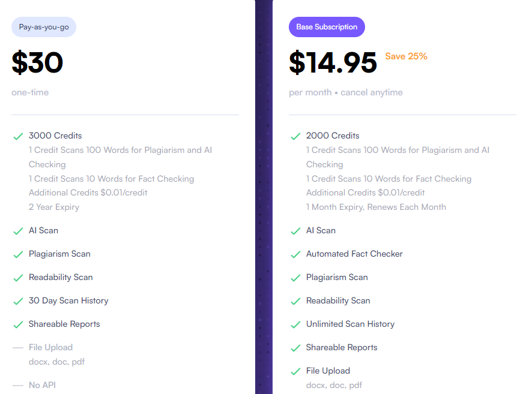Click checkmark beside subscription File Upload
The height and width of the screenshot is (394, 532).
pos(295,371)
